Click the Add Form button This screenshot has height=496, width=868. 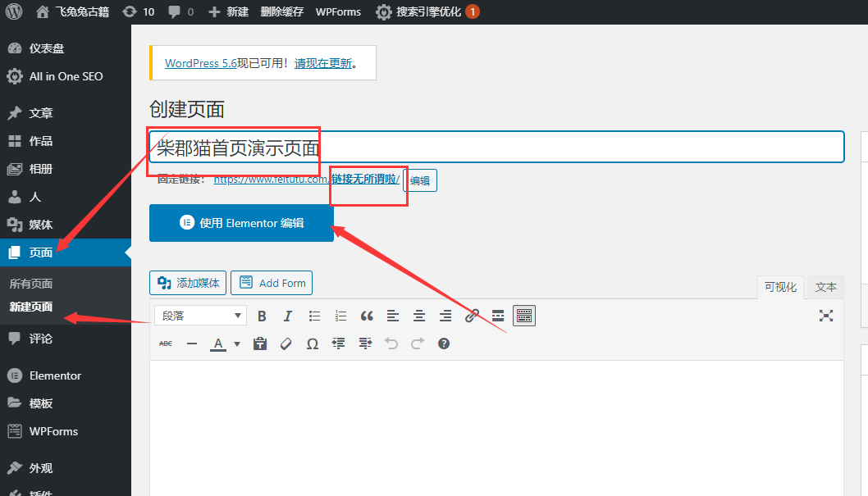coord(272,283)
